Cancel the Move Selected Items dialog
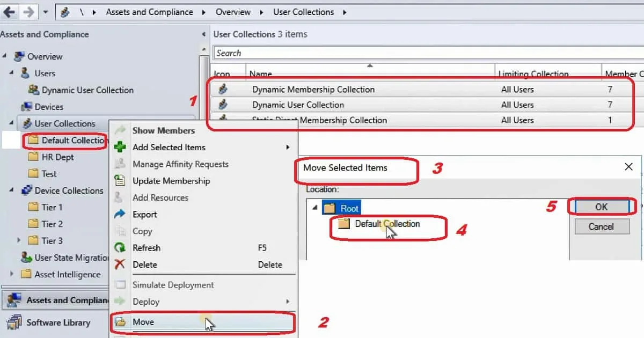Screen dimensions: 644x338 pos(602,226)
